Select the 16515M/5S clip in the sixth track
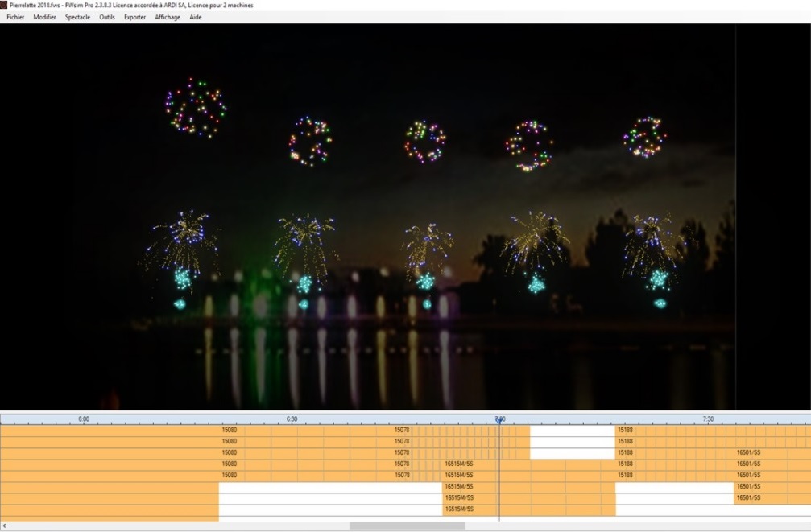 click(x=459, y=486)
